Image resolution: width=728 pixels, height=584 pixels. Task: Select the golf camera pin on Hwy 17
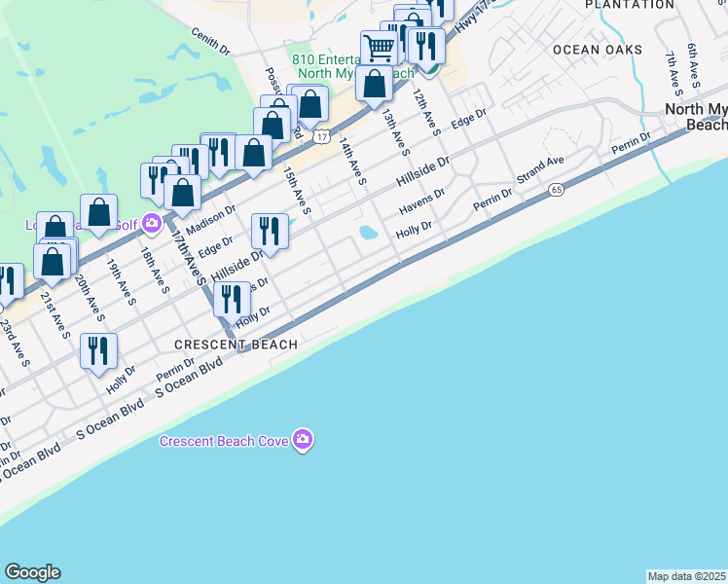pyautogui.click(x=152, y=224)
